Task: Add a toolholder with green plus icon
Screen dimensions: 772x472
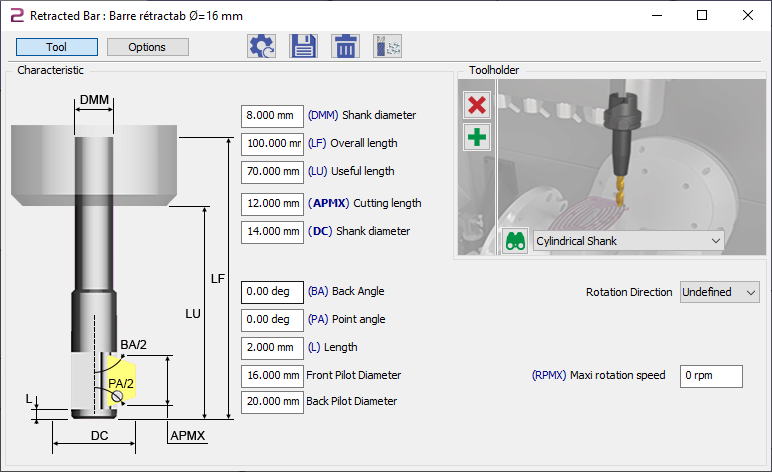Action: 477,137
